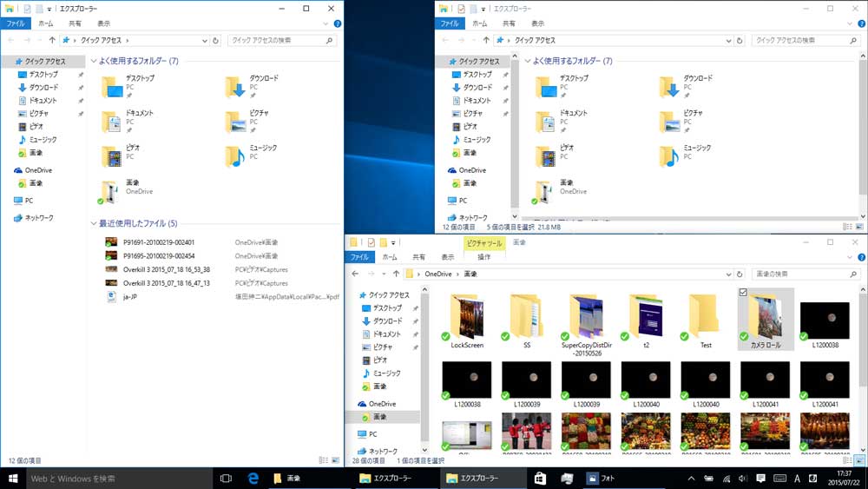This screenshot has height=489, width=868.
Task: Show hidden system tray icons
Action: (x=691, y=479)
